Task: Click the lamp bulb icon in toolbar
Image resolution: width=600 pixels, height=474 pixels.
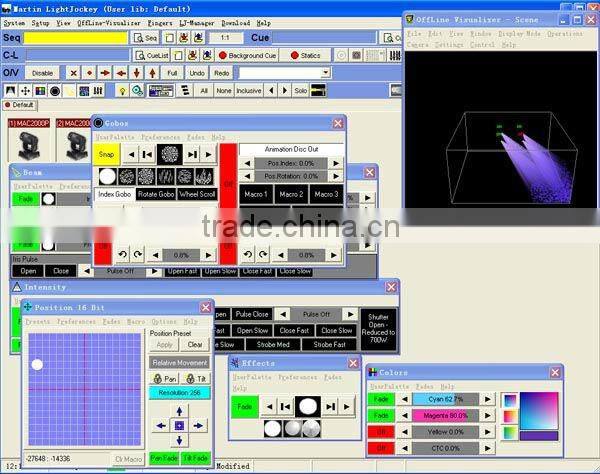Action: tap(121, 90)
